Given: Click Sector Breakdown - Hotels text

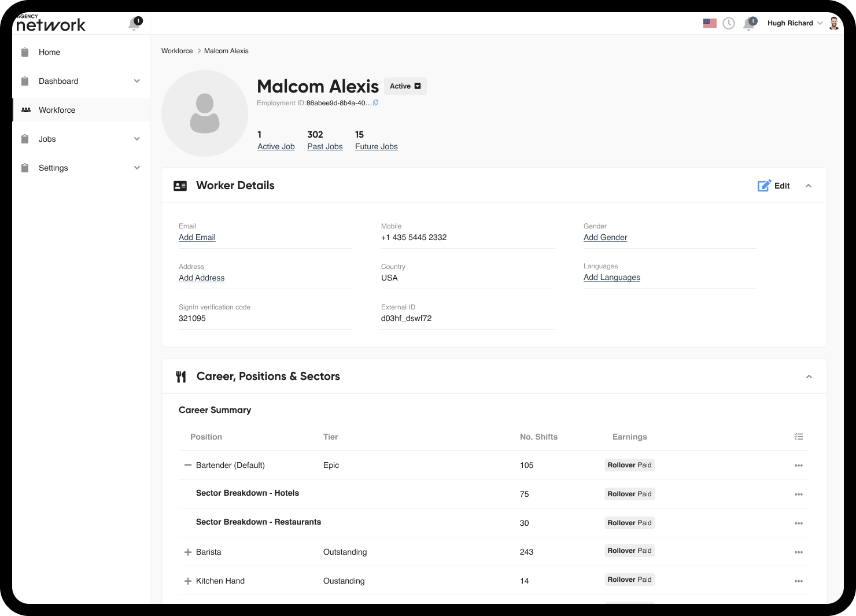Looking at the screenshot, I should pyautogui.click(x=248, y=493).
